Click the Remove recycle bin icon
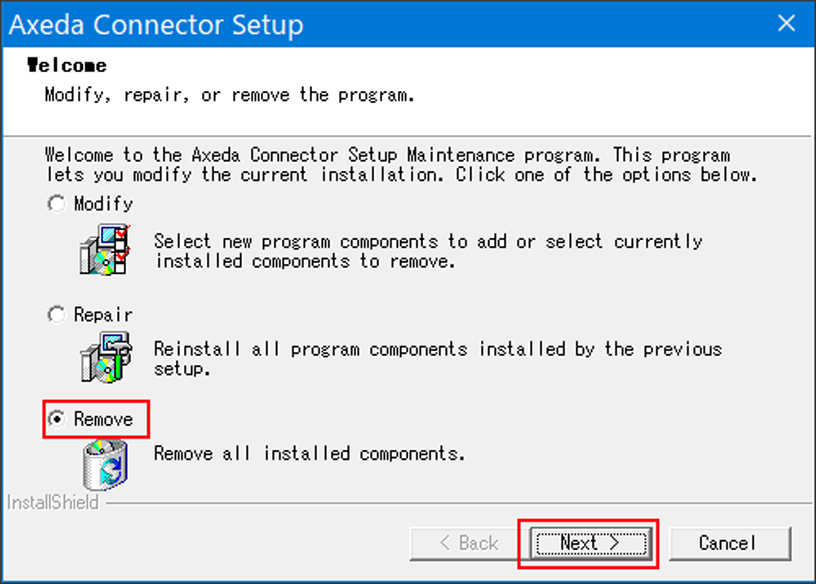 (x=105, y=465)
